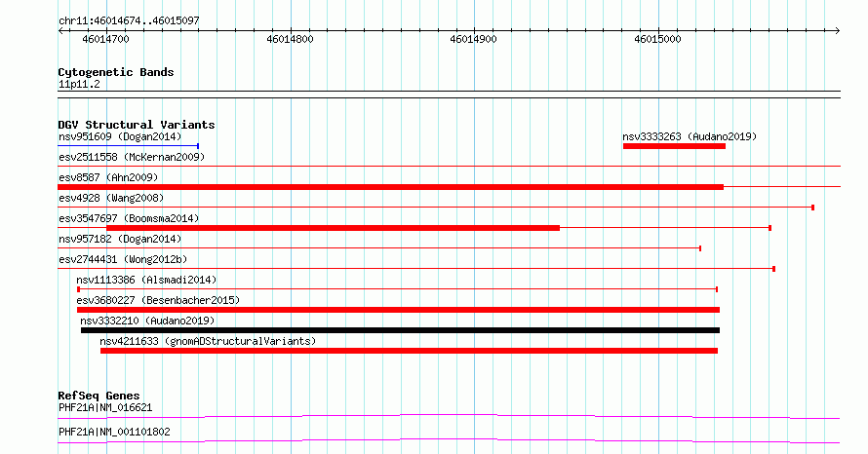This screenshot has width=868, height=454.
Task: Open the esv2511558 (McKernan2009) variant label
Action: (x=132, y=157)
